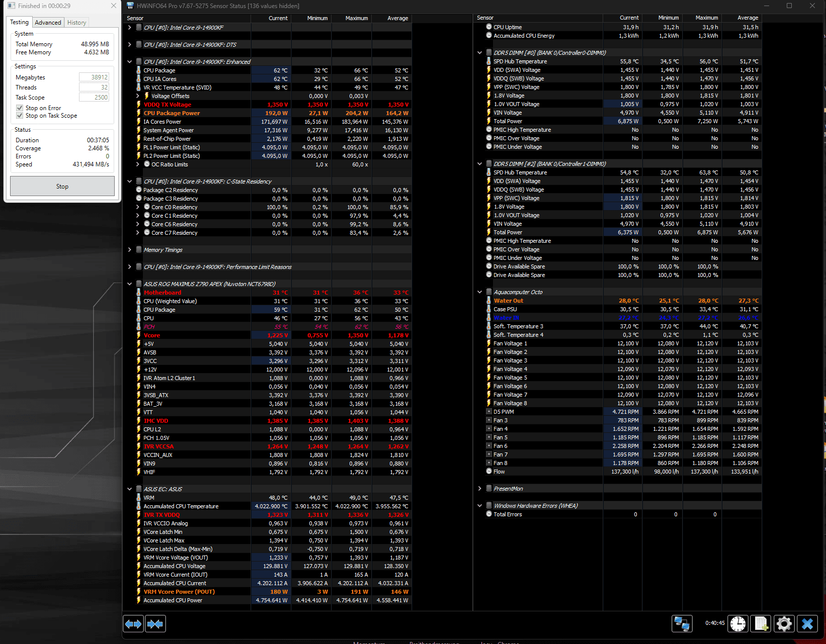
Task: Click the Aquacomputer Octo chip icon
Action: pos(488,292)
